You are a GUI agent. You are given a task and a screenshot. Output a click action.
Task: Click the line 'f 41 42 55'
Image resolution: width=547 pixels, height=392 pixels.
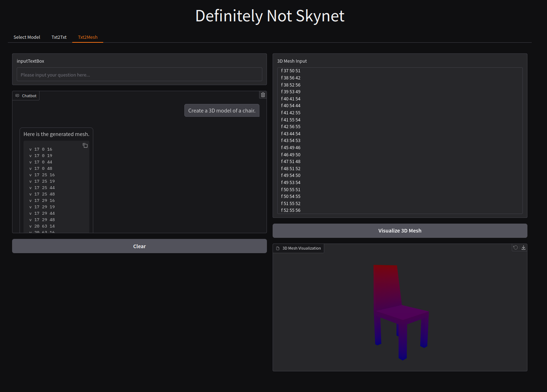click(291, 113)
